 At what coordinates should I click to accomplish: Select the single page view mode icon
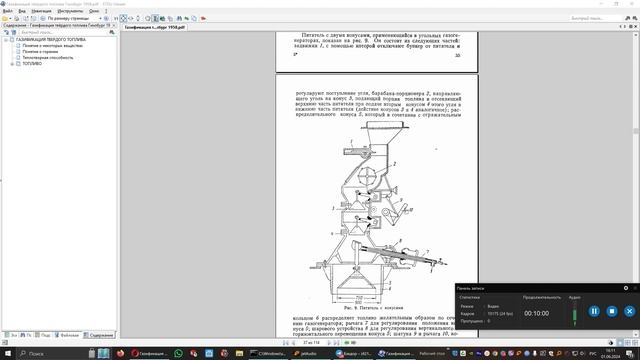(x=620, y=343)
